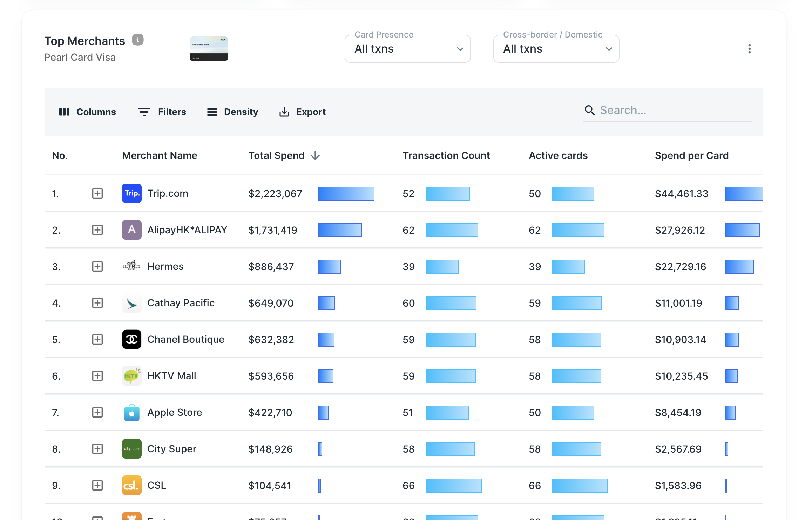Expand the City Super row details
Screen dimensions: 812x520
[97, 448]
